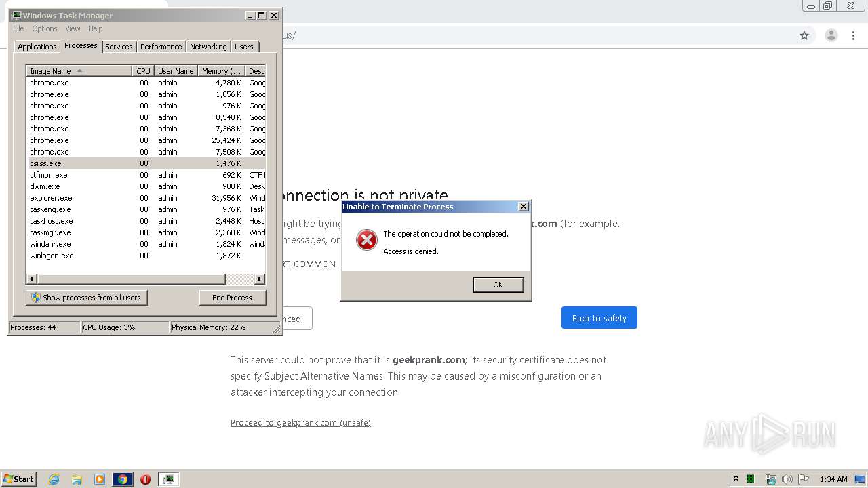Click the horizontal scrollbar thumb in process list
This screenshot has height=488, width=868.
pos(131,279)
